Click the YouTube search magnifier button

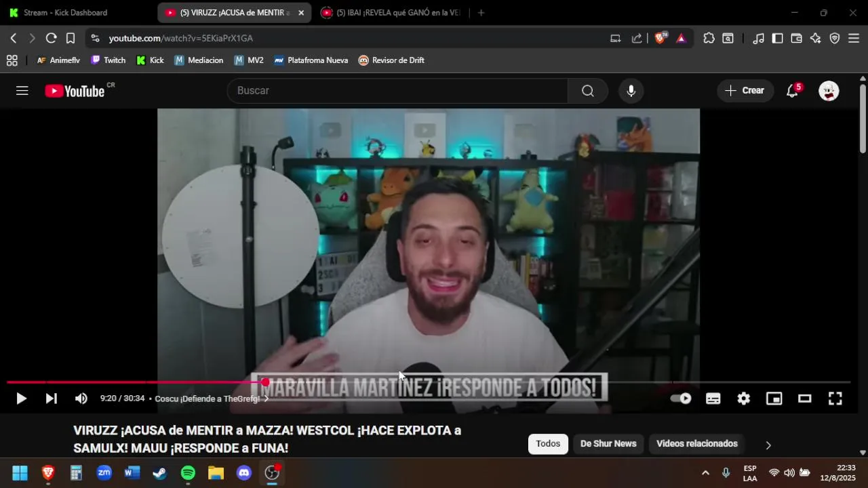[587, 91]
